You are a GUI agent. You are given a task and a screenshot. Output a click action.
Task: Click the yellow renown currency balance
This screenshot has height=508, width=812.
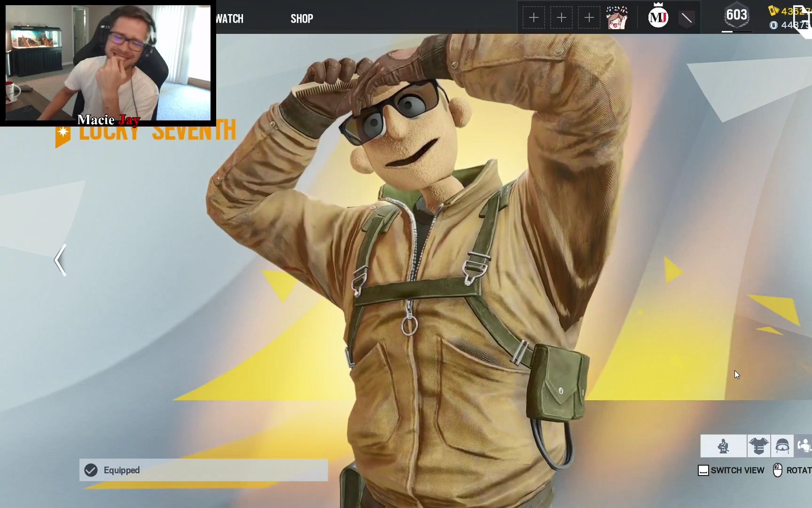(789, 11)
